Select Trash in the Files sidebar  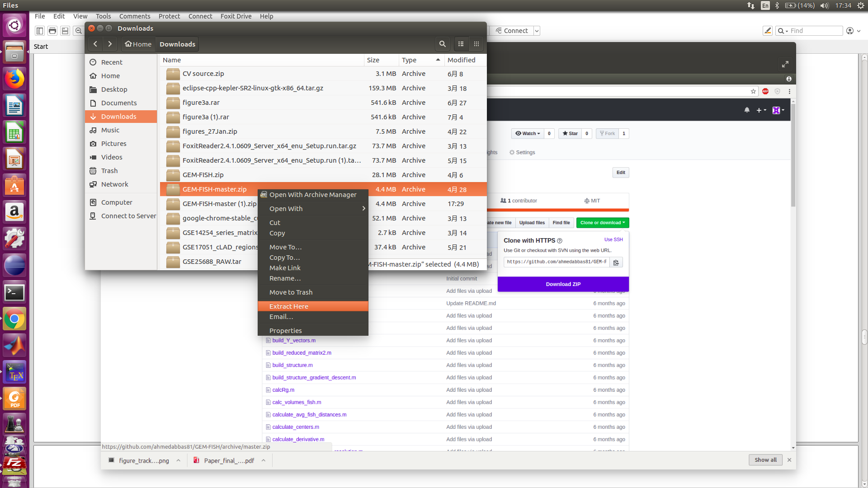(109, 171)
